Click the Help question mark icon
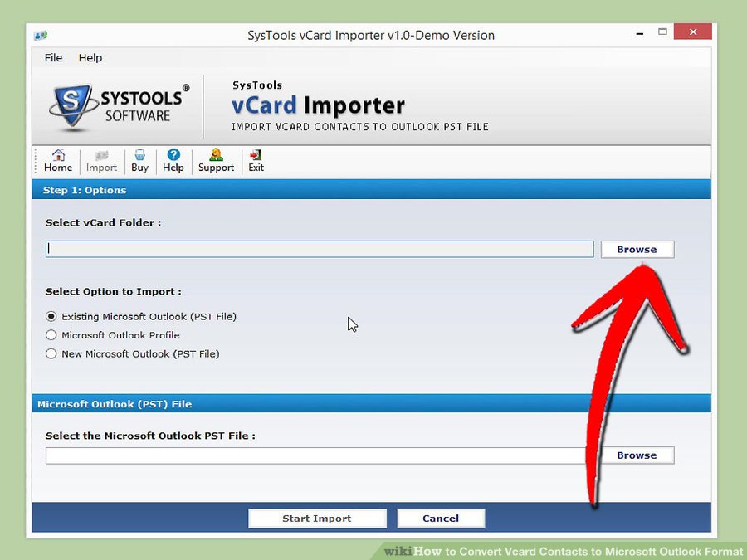 point(173,155)
